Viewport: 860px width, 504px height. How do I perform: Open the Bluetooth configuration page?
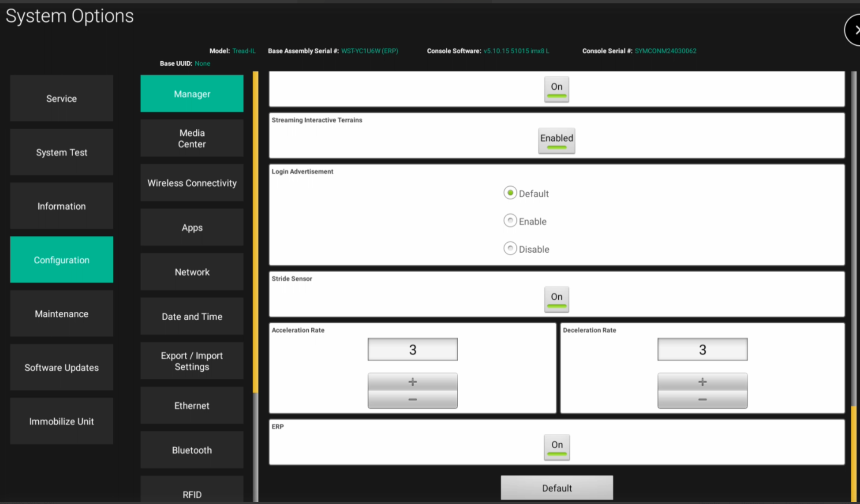(191, 450)
